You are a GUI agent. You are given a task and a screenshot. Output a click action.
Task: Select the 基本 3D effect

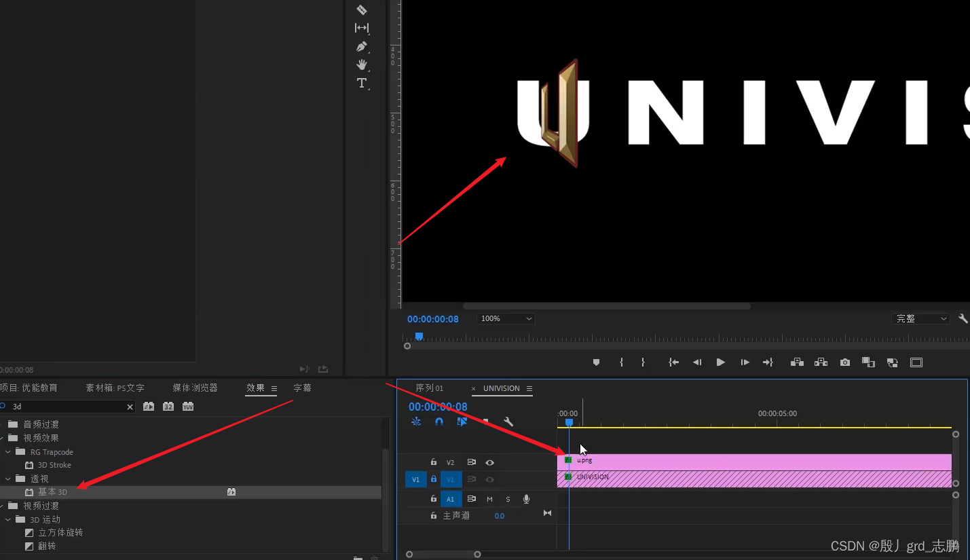pyautogui.click(x=52, y=492)
